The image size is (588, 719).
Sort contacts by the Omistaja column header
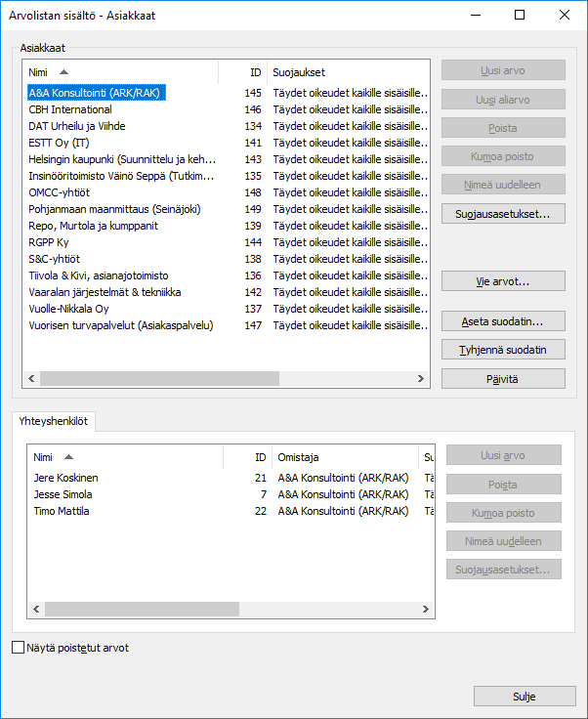pyautogui.click(x=345, y=457)
